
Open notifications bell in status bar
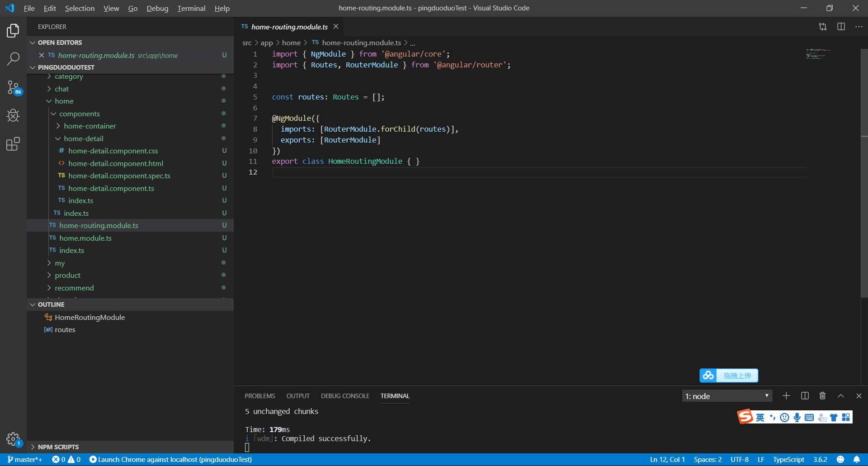pos(856,459)
